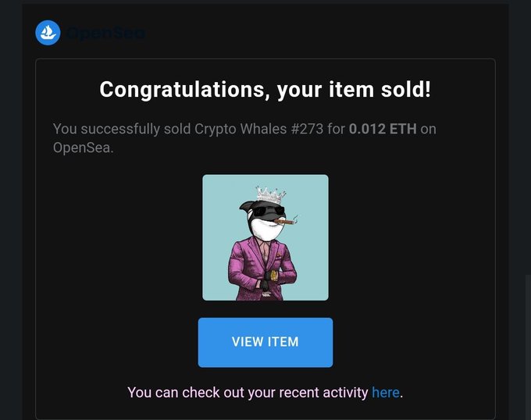Click the vertical scrollbar on the right edge
The image size is (531, 420).
pos(529,347)
